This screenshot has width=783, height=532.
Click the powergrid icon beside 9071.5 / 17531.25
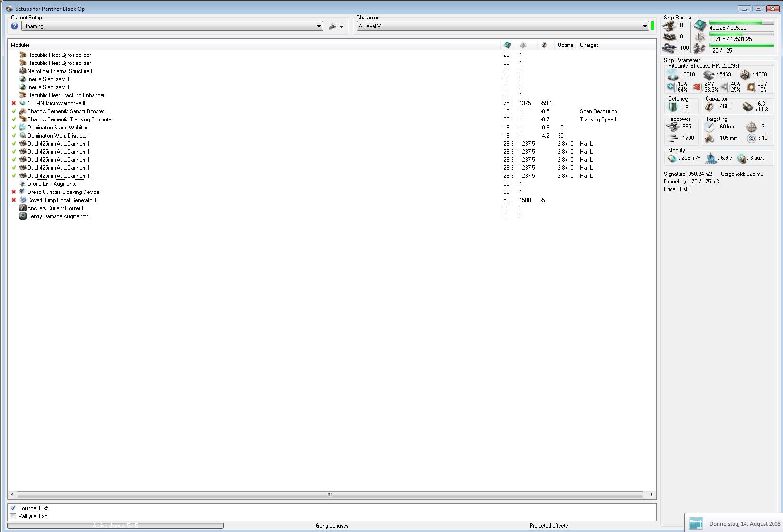(699, 37)
